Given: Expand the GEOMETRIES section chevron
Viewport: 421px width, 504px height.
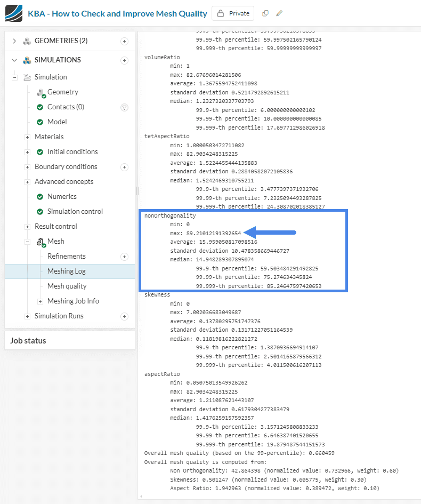Looking at the screenshot, I should (14, 41).
